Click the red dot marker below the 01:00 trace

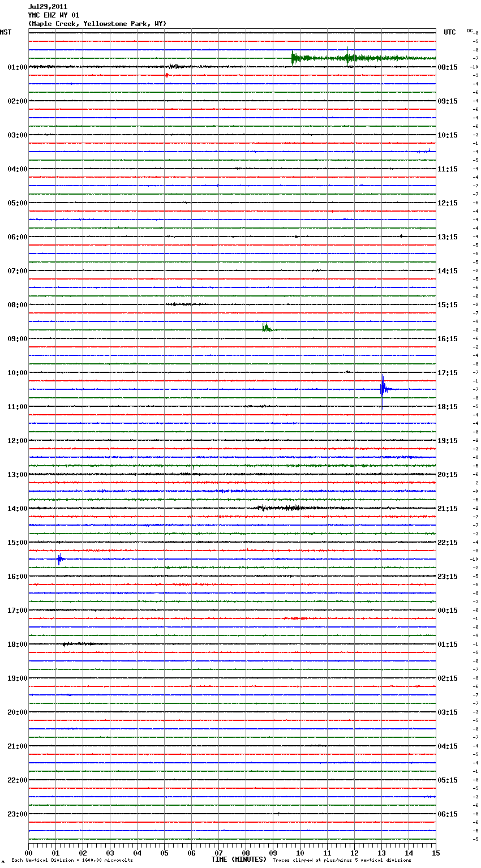tap(167, 75)
